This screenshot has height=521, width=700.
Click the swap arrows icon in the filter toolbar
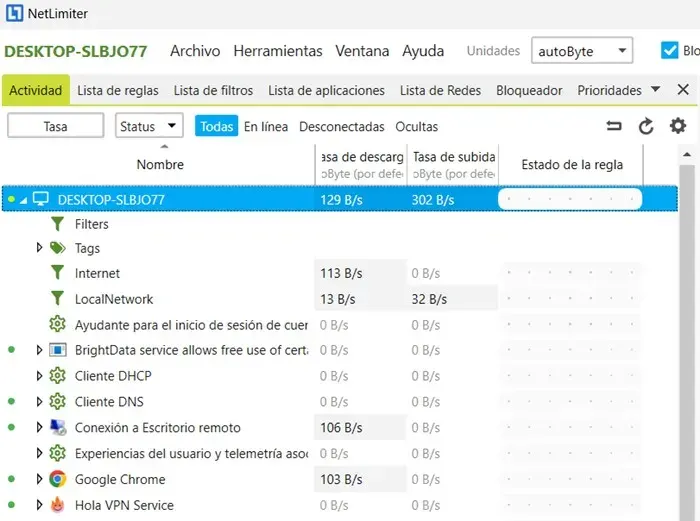[x=614, y=126]
